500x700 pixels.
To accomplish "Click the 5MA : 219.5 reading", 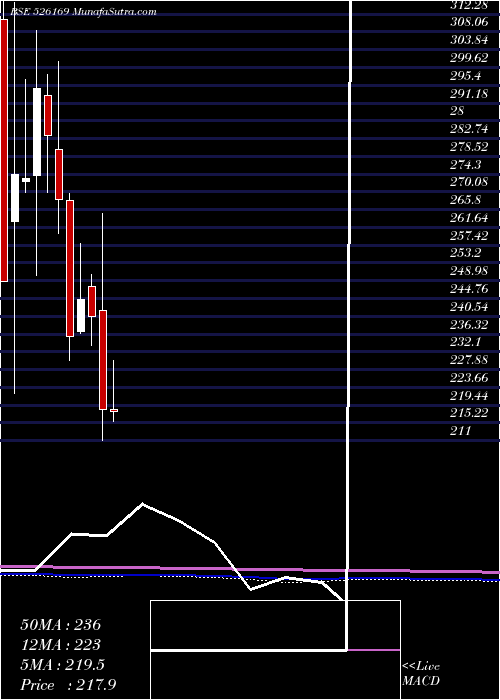I will click(62, 665).
